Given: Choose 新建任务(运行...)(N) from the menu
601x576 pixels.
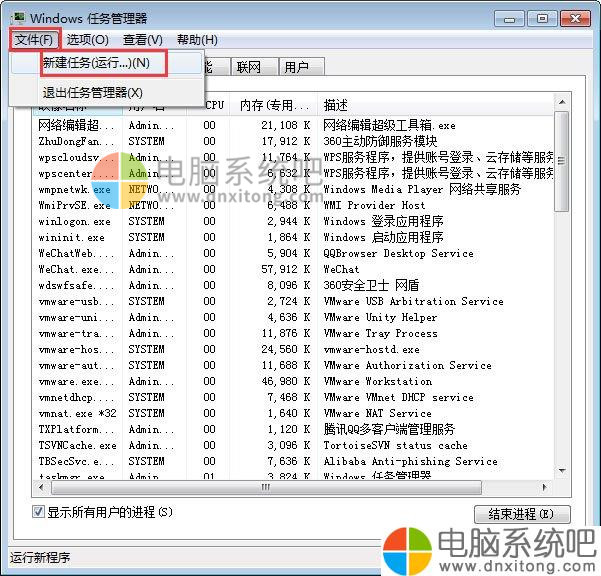Looking at the screenshot, I should [104, 63].
